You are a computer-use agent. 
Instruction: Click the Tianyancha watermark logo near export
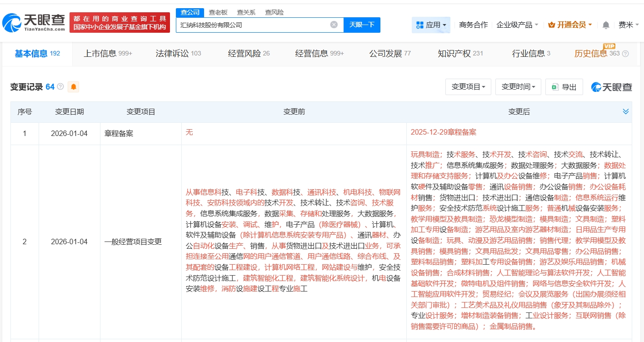click(611, 87)
